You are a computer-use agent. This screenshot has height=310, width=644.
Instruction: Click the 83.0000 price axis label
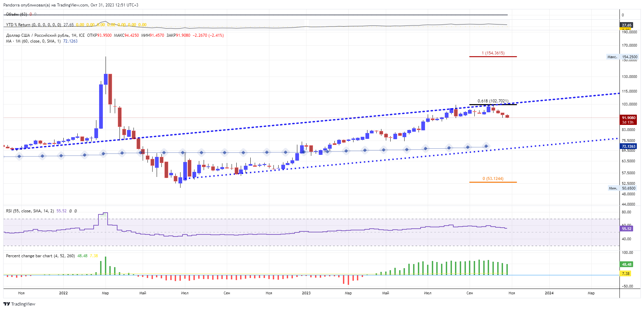pos(628,130)
